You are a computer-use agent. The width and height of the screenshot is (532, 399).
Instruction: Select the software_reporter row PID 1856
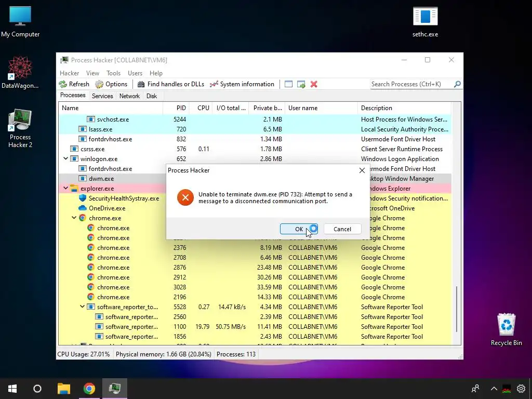255,336
